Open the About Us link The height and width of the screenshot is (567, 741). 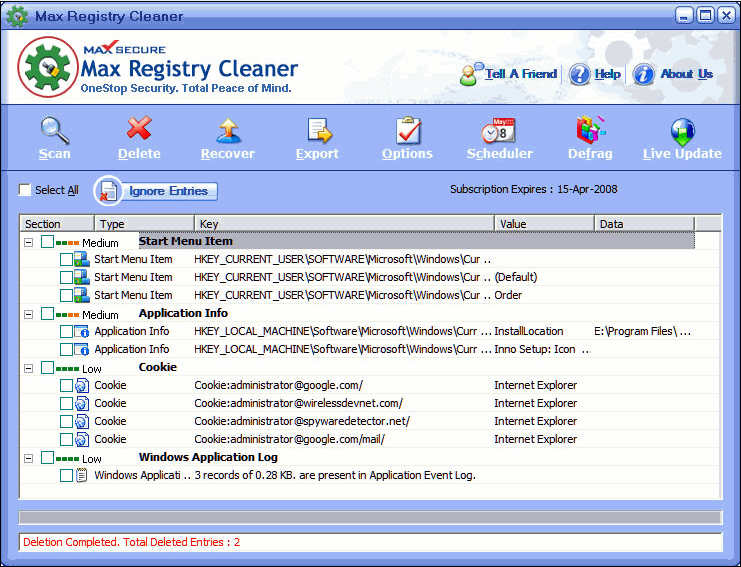click(x=686, y=74)
